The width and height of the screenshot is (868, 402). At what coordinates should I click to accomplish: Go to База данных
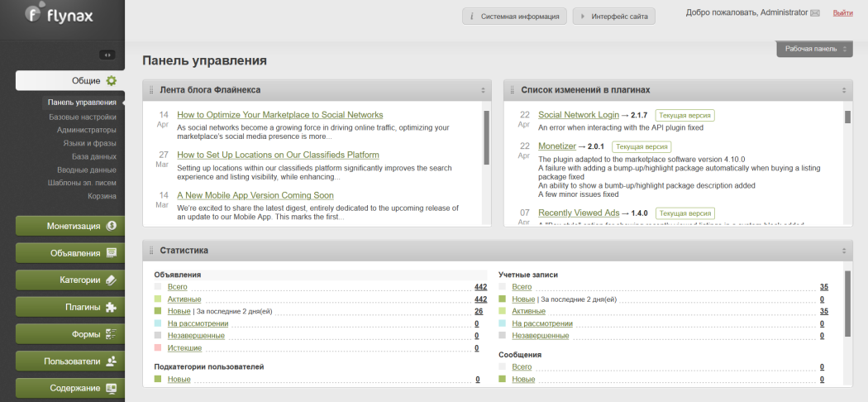pyautogui.click(x=94, y=156)
